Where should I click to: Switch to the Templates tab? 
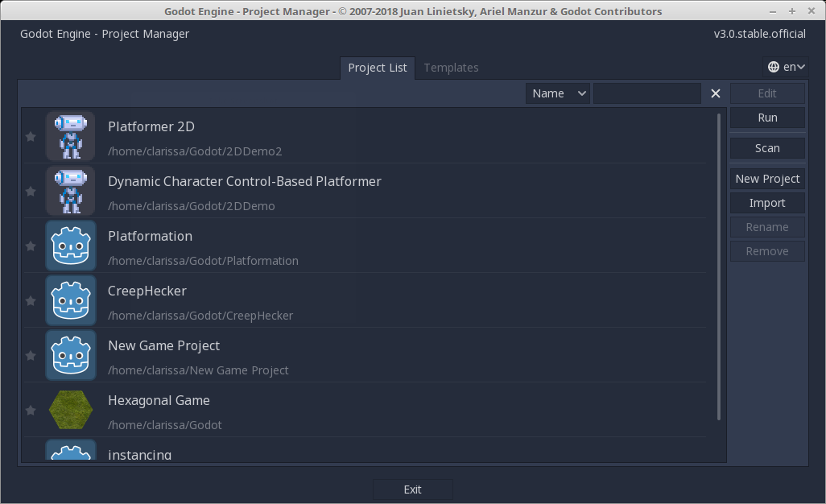(451, 68)
